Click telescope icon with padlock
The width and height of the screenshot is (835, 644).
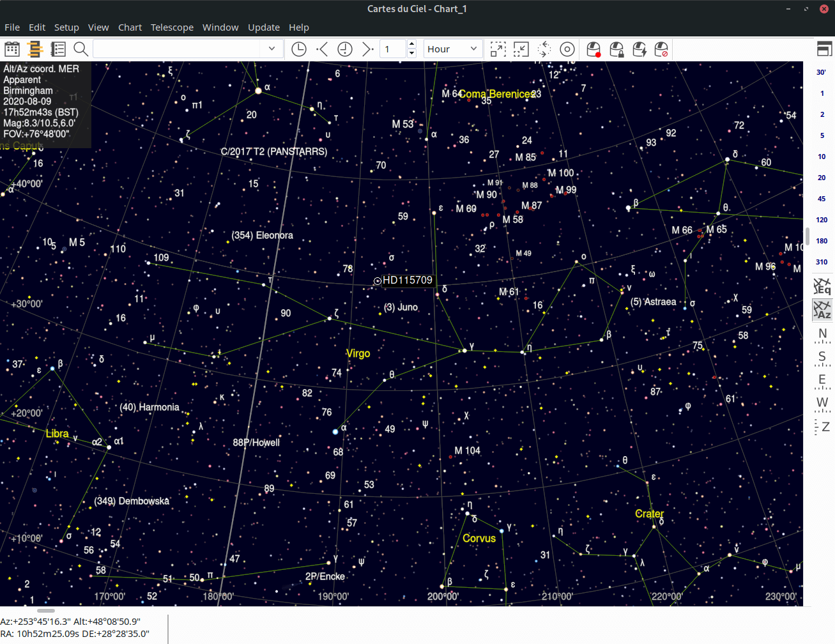[617, 49]
